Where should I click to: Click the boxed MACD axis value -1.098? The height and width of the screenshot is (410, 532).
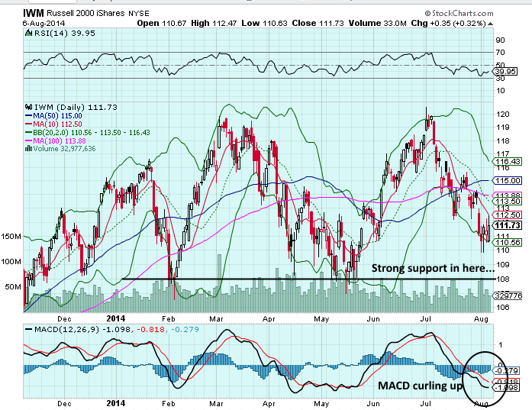point(506,388)
